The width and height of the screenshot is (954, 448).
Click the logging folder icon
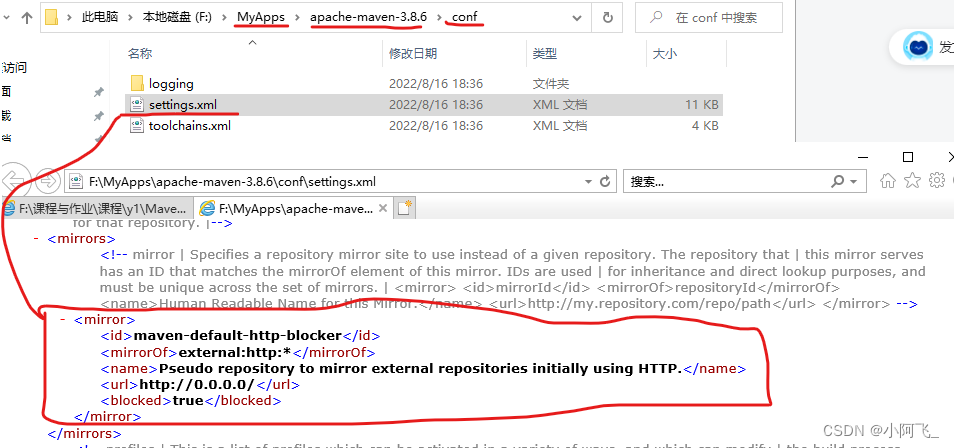pyautogui.click(x=137, y=83)
